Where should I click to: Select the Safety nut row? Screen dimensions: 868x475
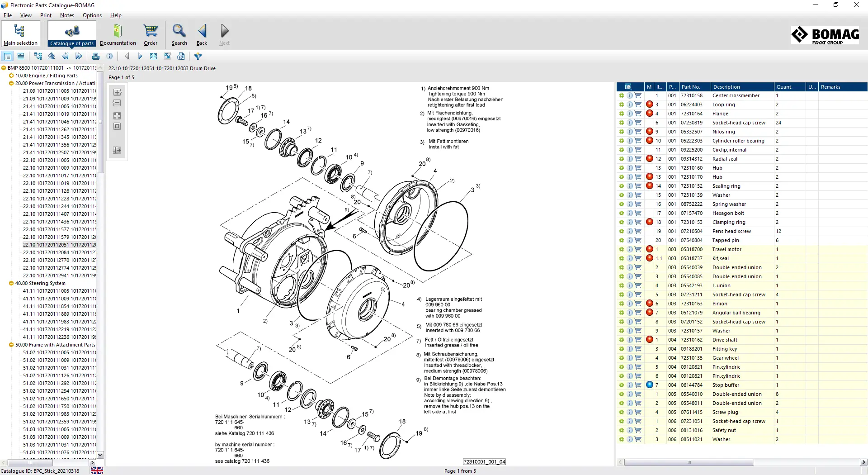point(742,430)
